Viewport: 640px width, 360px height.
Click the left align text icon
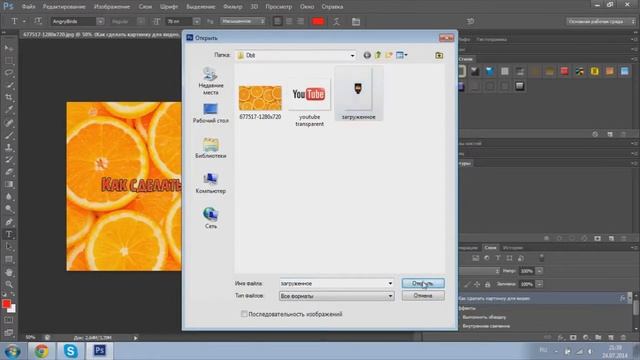tap(278, 22)
